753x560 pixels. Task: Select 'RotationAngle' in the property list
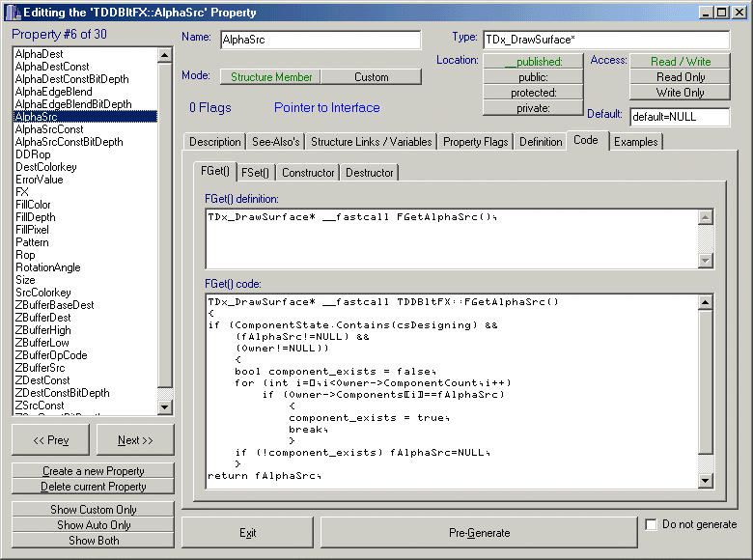point(48,267)
